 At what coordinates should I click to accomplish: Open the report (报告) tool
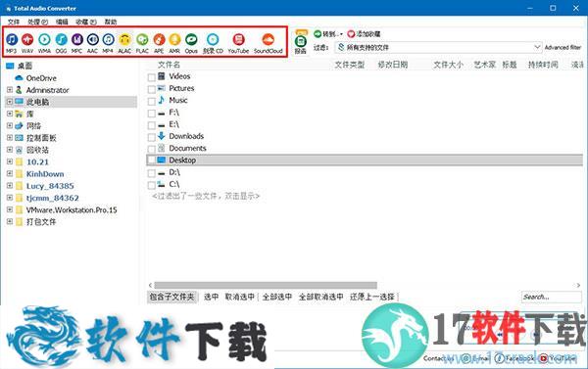coord(301,41)
